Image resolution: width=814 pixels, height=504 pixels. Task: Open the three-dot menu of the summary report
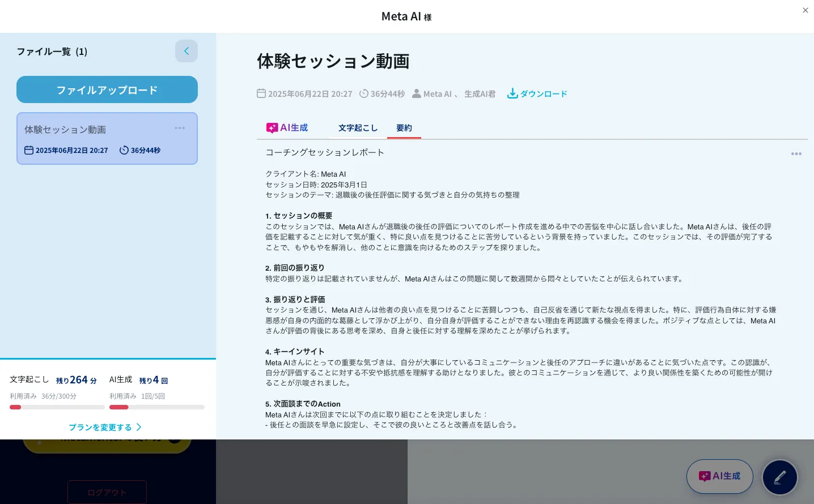coord(796,154)
